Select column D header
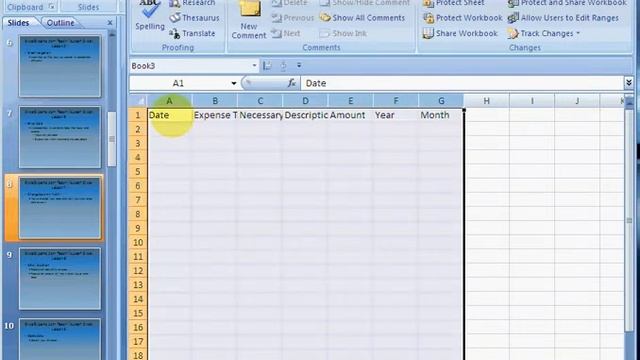 [305, 100]
